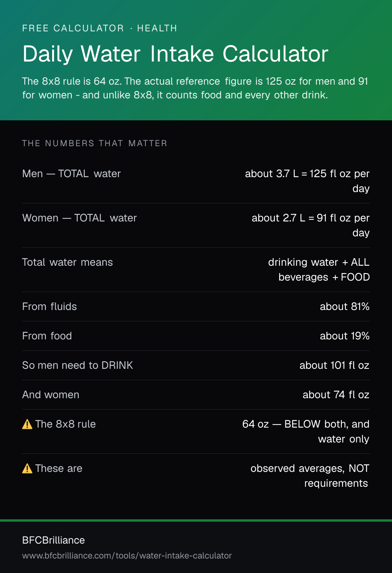Screen dimensions: 392x573
Task: Click the From food row label
Action: [x=47, y=336]
